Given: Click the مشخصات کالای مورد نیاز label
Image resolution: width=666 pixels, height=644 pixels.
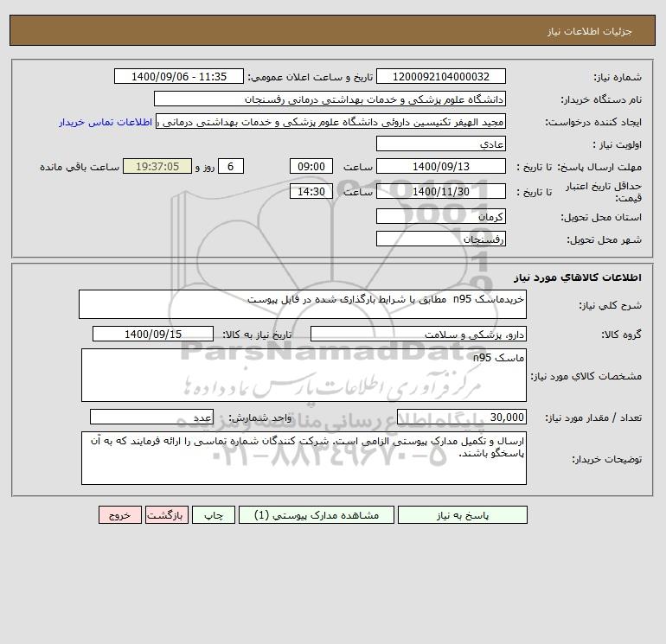Looking at the screenshot, I should point(586,376).
